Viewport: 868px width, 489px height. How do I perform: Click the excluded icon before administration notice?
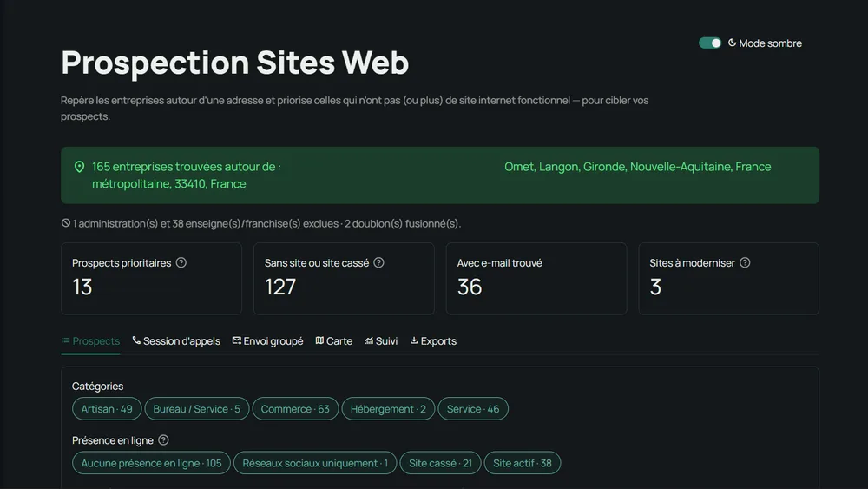[66, 223]
